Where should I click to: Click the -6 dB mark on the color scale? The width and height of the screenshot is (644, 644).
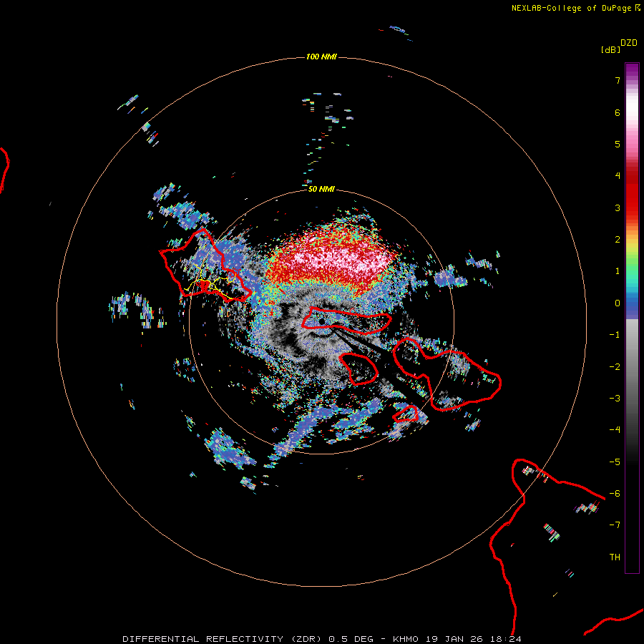615,494
